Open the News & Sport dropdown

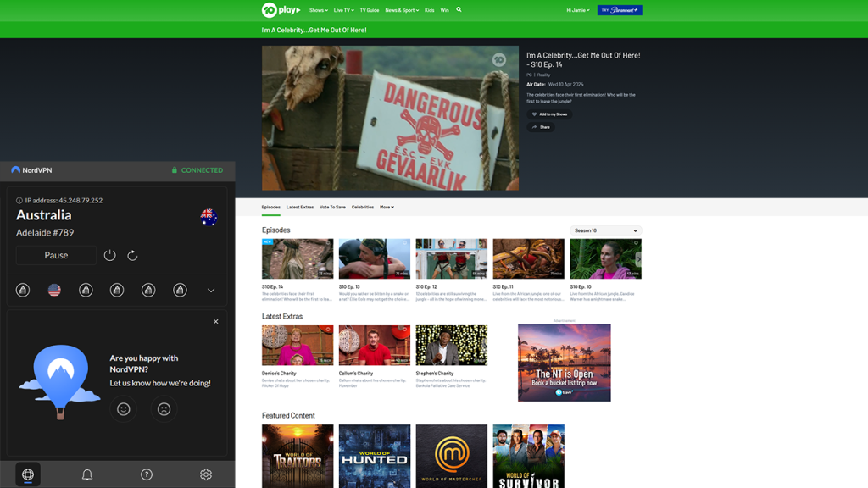pos(402,10)
